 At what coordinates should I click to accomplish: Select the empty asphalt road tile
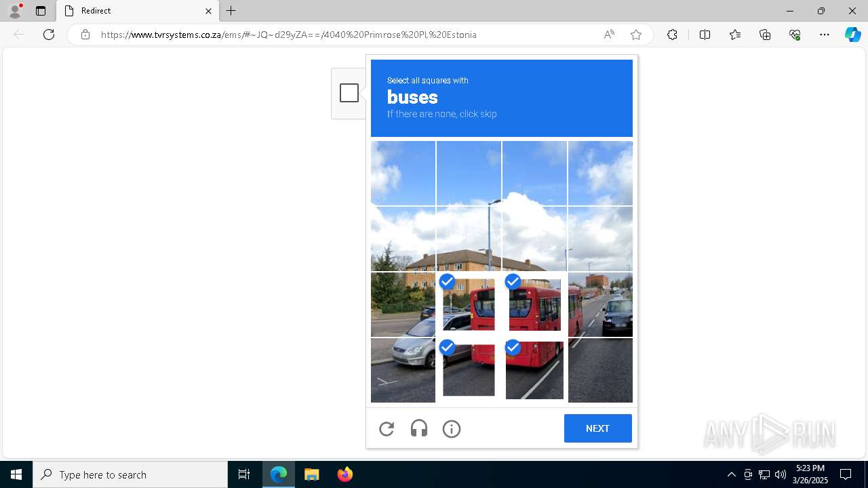click(x=600, y=370)
